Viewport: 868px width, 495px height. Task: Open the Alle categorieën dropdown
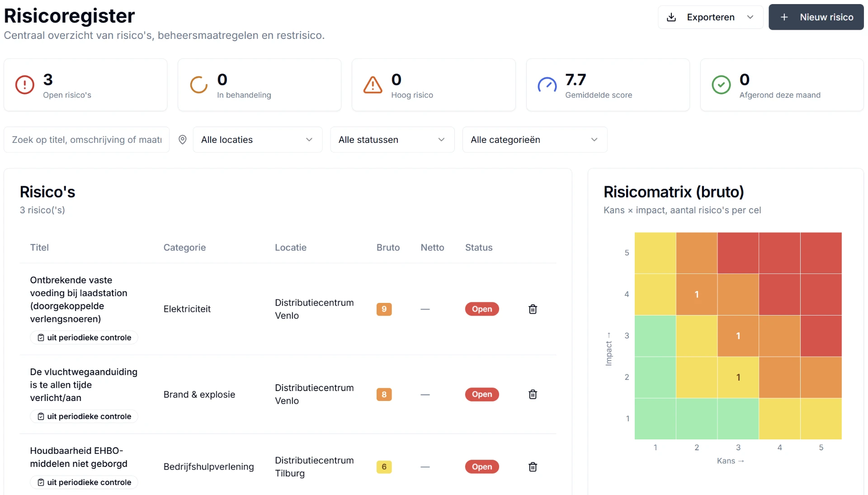point(535,140)
